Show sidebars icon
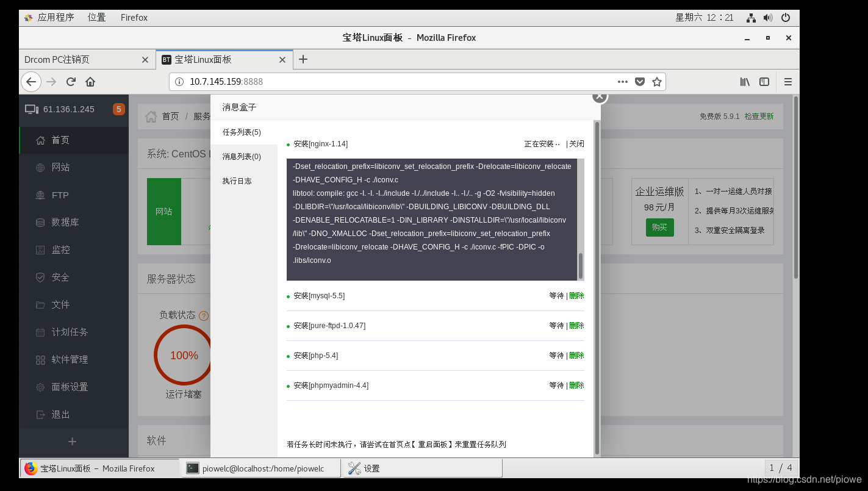Image resolution: width=868 pixels, height=491 pixels. click(764, 82)
